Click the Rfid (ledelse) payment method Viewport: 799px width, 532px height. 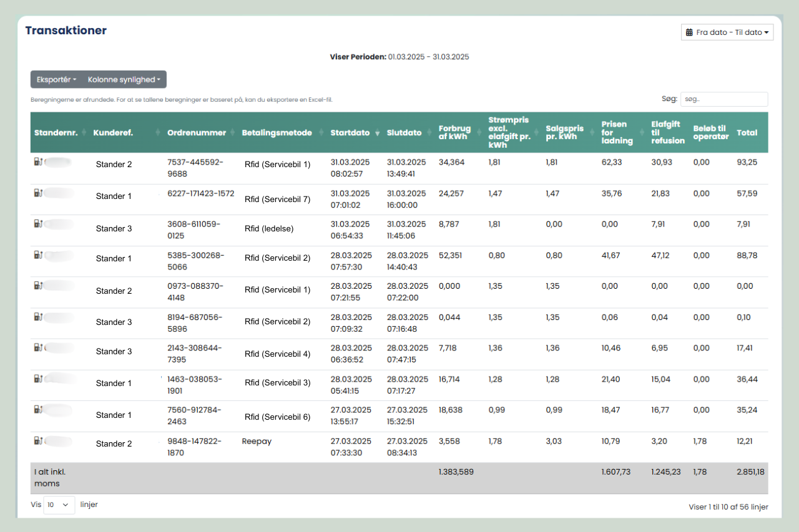pos(269,229)
